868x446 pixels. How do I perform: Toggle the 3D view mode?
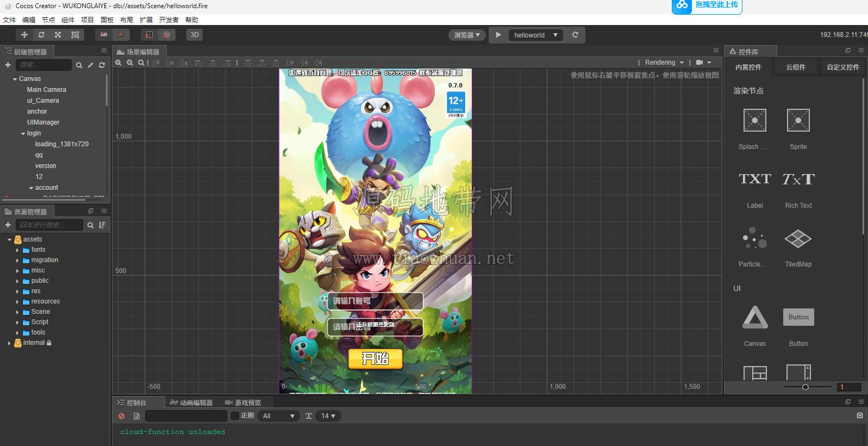coord(195,35)
